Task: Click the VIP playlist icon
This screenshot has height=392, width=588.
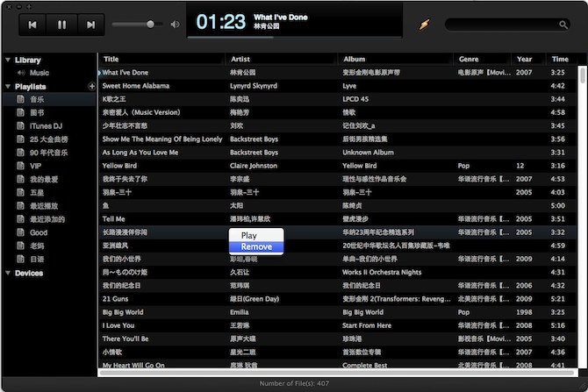Action: (x=21, y=166)
